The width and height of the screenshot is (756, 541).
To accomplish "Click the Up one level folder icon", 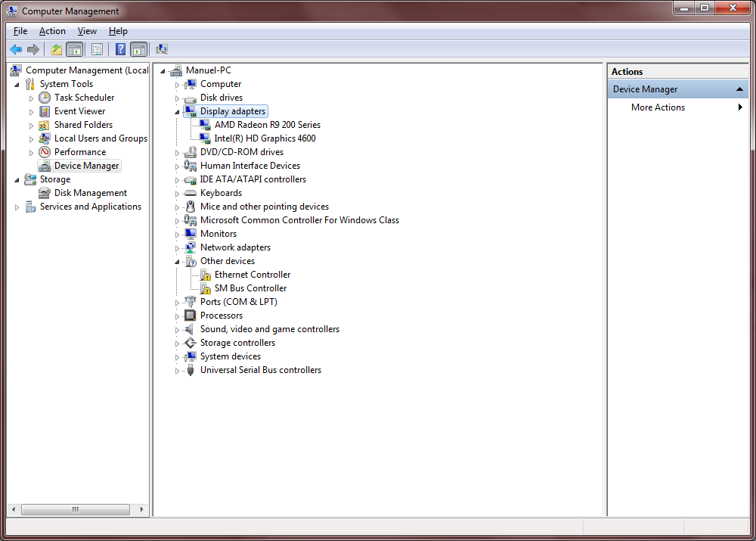I will click(x=56, y=50).
